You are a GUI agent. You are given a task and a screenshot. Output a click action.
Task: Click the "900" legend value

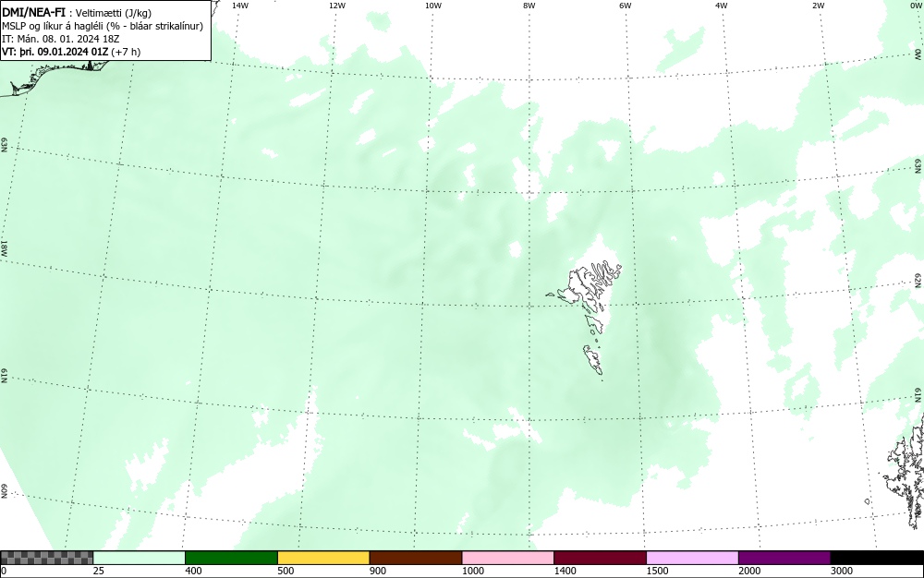(378, 571)
